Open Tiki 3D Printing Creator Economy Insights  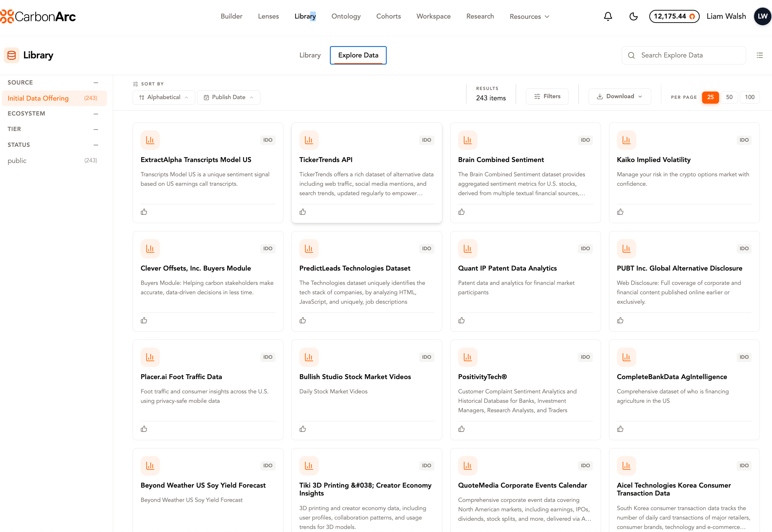(x=366, y=489)
